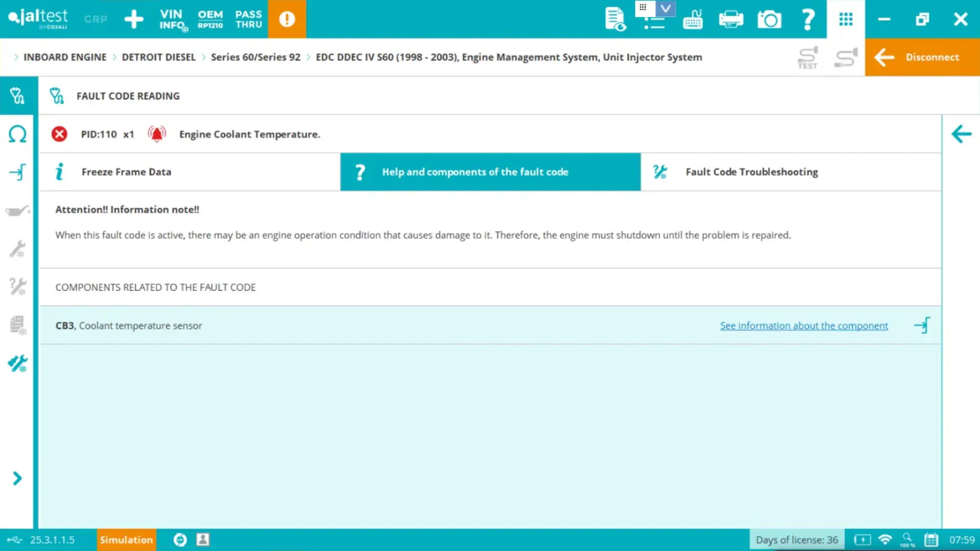Open VIN INFO lookup

(173, 19)
